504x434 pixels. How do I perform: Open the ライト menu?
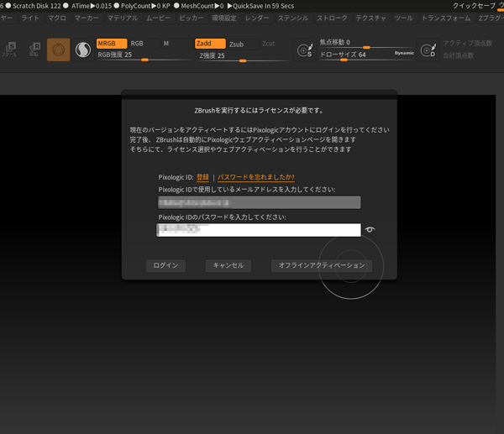pos(30,18)
